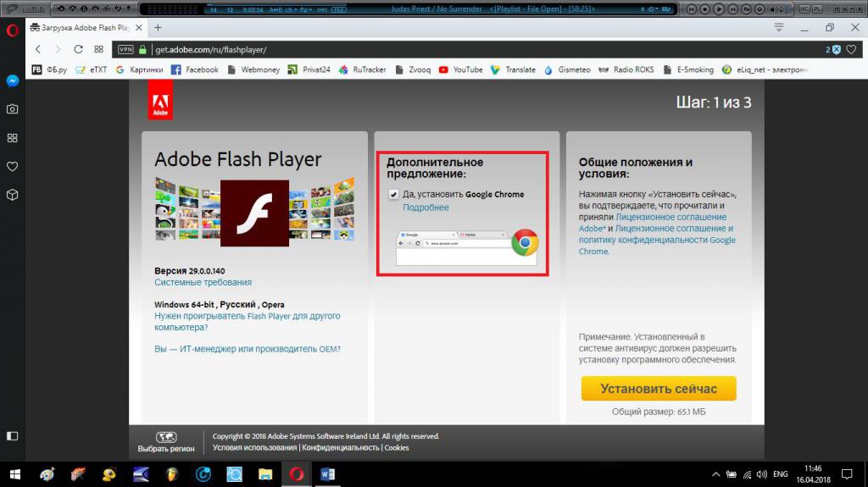Switch ENG input language indicator
868x487 pixels.
[780, 474]
